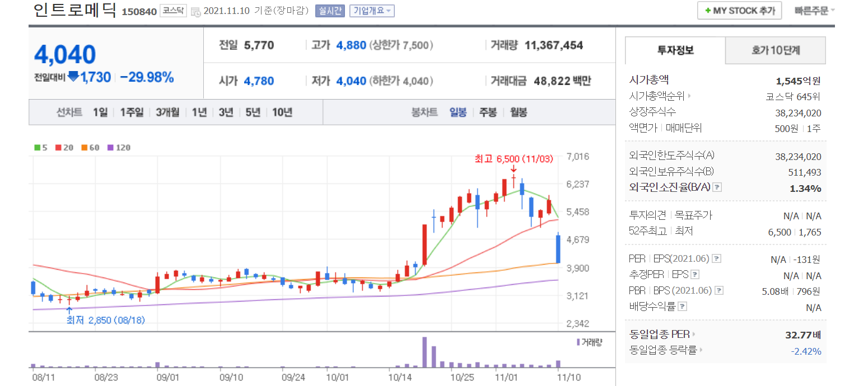Screen dimensions: 868x386
Task: Click the current price 4,040
Action: 65,54
